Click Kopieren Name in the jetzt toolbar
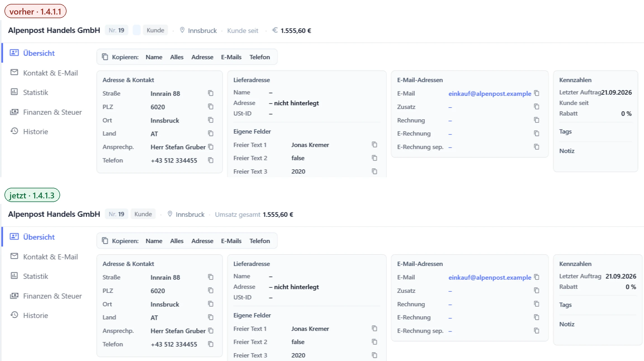Viewport: 644px width, 361px height. pos(154,241)
